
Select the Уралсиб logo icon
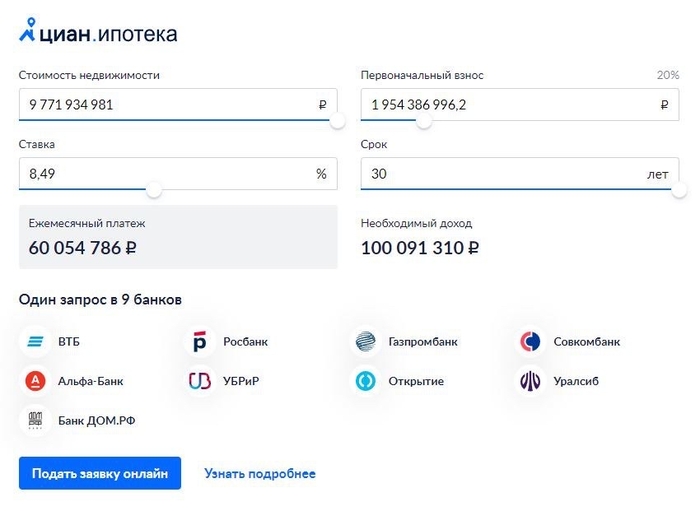coord(530,381)
